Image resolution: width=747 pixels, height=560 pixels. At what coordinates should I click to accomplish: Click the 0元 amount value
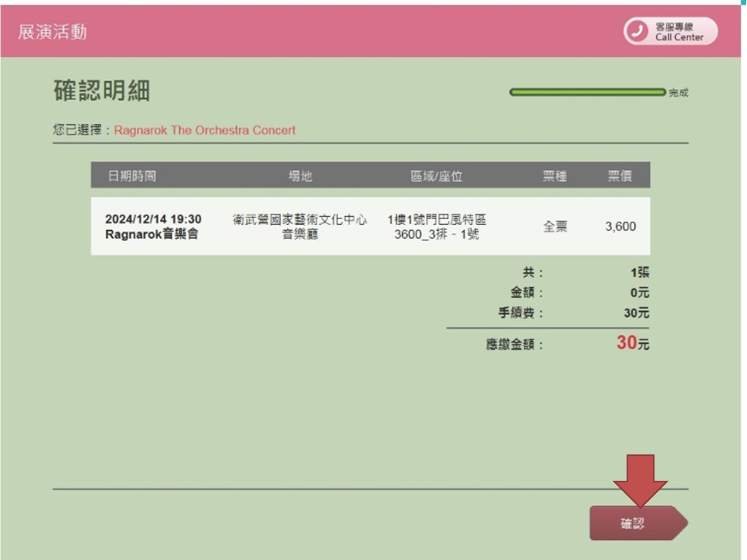click(x=640, y=293)
